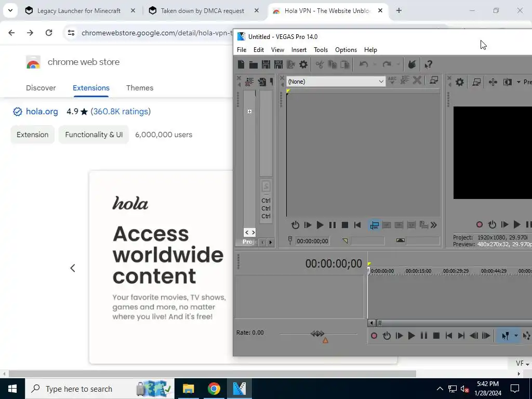
Task: Click the import media icon in Project Media
Action: (x=262, y=82)
